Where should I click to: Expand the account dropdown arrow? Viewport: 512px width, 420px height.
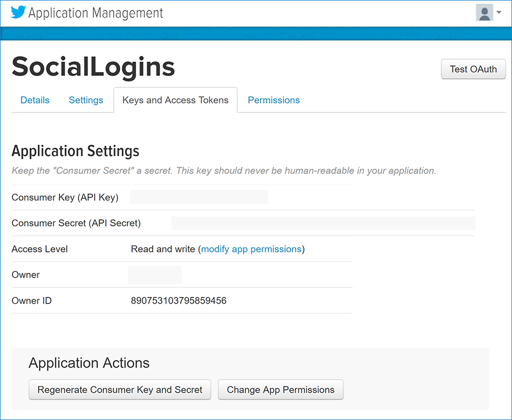(499, 13)
